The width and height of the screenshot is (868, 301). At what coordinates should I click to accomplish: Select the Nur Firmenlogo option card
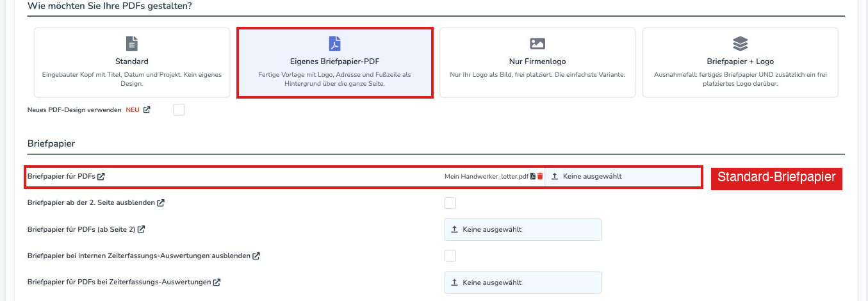[537, 62]
